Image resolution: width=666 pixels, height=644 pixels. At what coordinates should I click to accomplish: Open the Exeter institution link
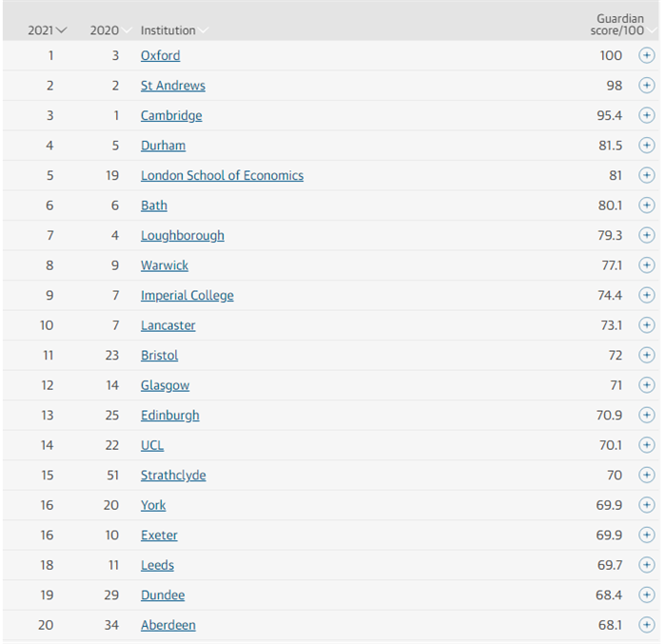tap(159, 535)
